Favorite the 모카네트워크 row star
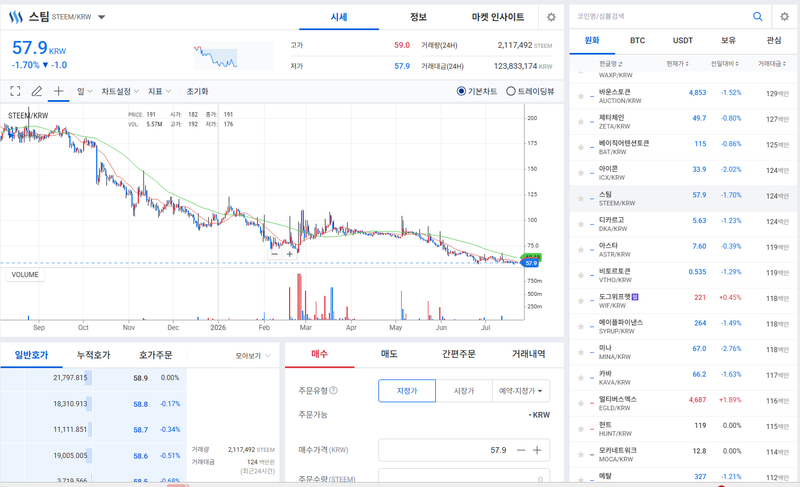 (581, 454)
